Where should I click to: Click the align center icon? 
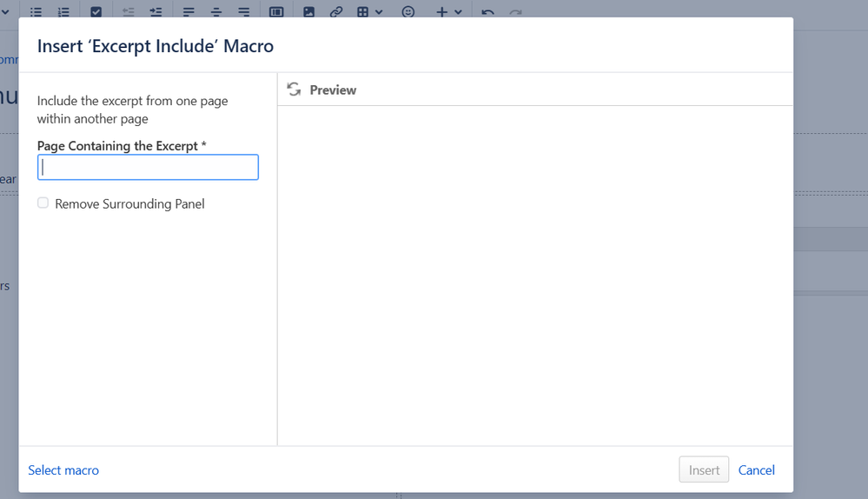click(x=216, y=11)
